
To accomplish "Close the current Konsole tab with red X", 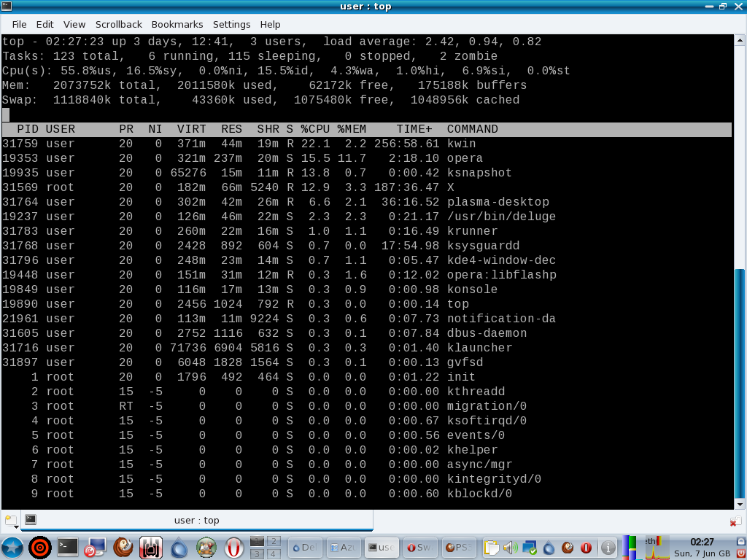I will coord(735,522).
